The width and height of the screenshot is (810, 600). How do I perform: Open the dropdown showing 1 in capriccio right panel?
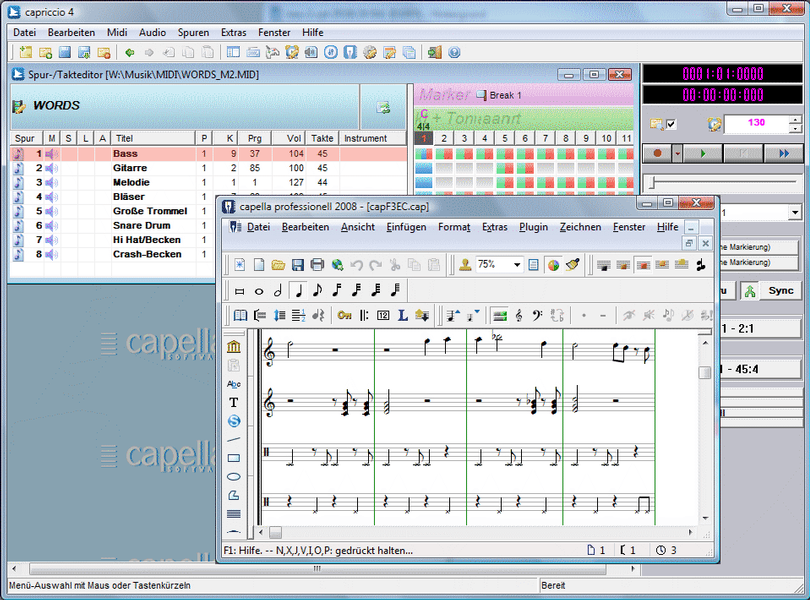tap(794, 212)
